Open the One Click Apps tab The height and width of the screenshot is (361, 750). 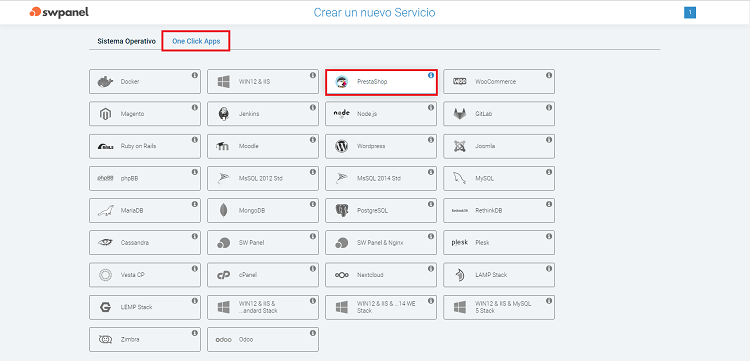196,41
